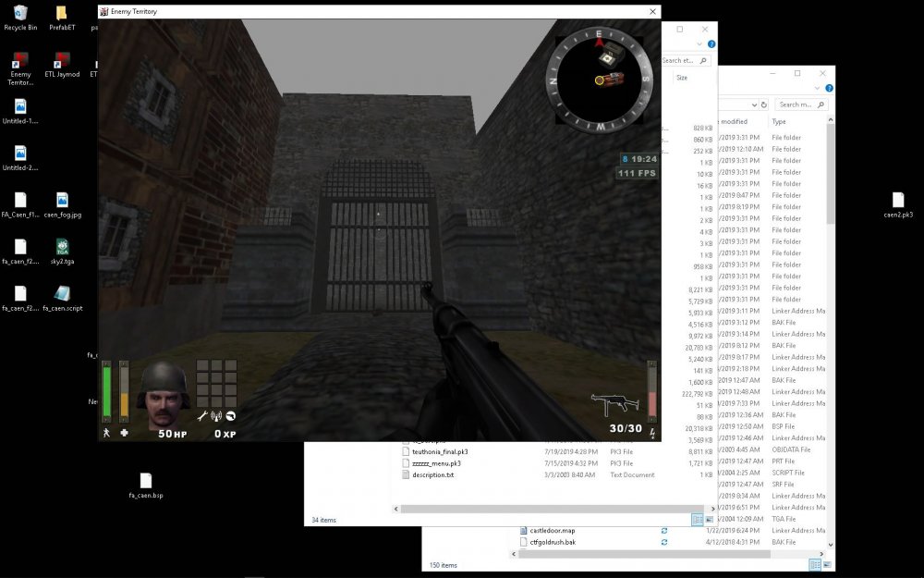
Task: Click the 30/30 ammo counter
Action: point(626,429)
